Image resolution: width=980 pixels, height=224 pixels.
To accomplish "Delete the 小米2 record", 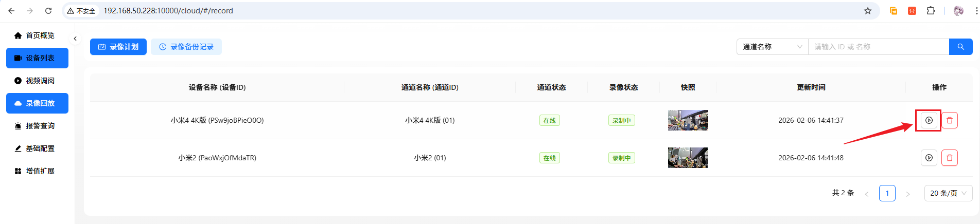I will [950, 158].
